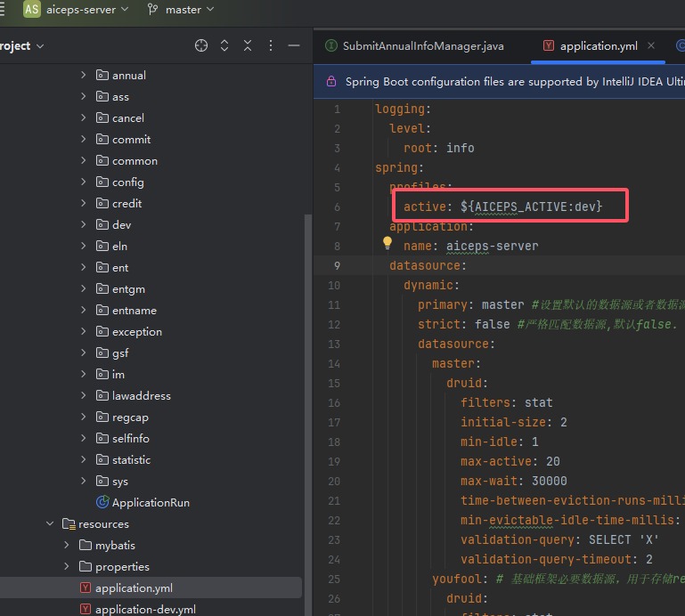
Task: Click the 'root: info' line
Action: click(438, 148)
